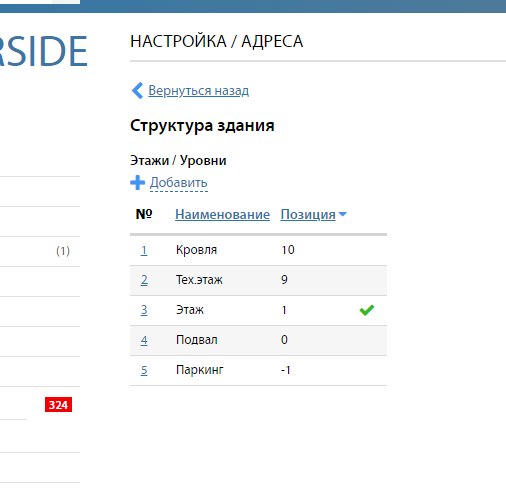The width and height of the screenshot is (506, 489).
Task: Open row number 2 link
Action: point(144,280)
